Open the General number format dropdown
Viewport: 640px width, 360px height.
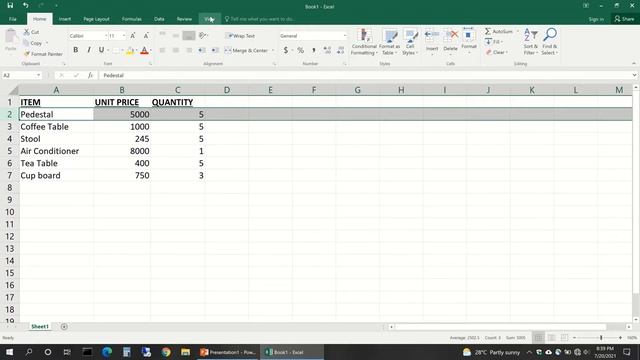pos(345,36)
